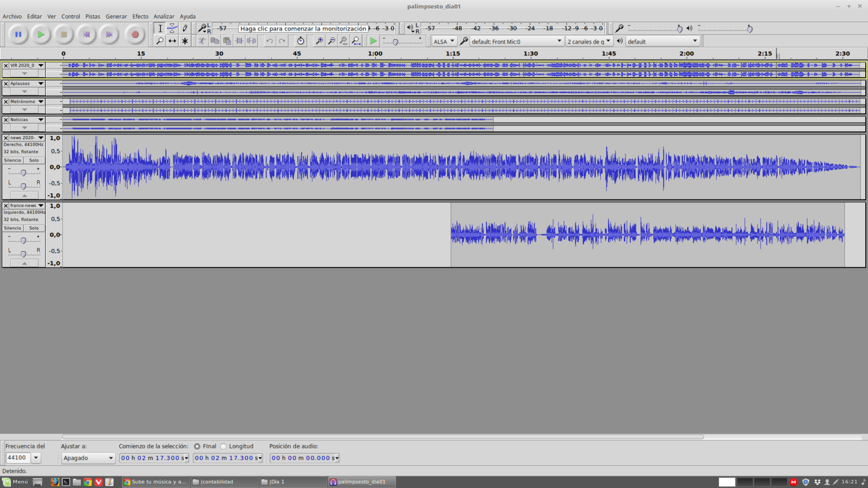
Task: Activate the Multi-tool asterisk icon
Action: click(x=185, y=41)
